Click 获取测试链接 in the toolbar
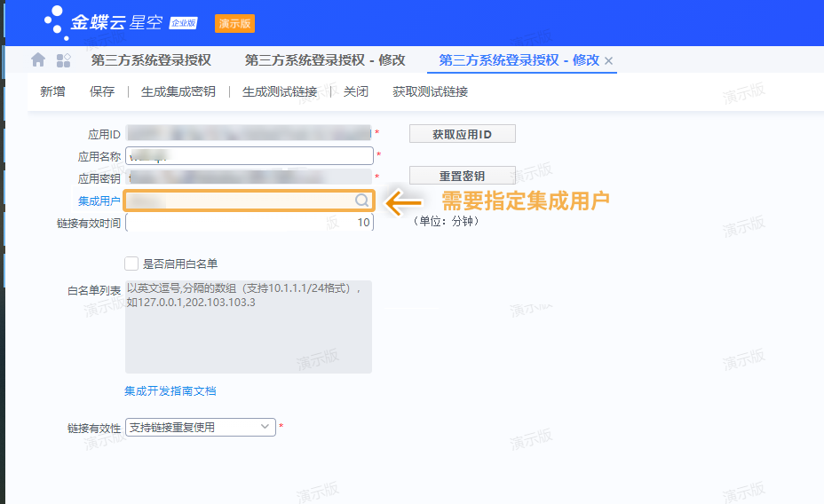 point(431,91)
